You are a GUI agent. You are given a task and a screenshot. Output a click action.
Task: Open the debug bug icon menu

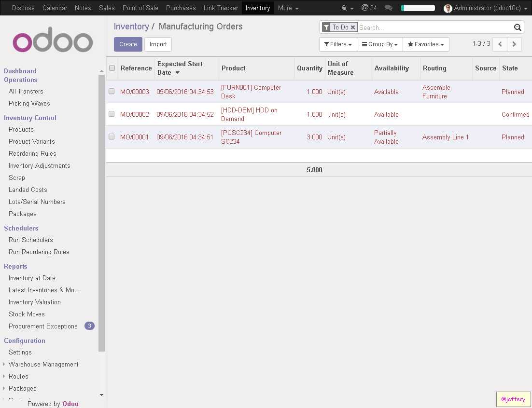click(x=347, y=8)
